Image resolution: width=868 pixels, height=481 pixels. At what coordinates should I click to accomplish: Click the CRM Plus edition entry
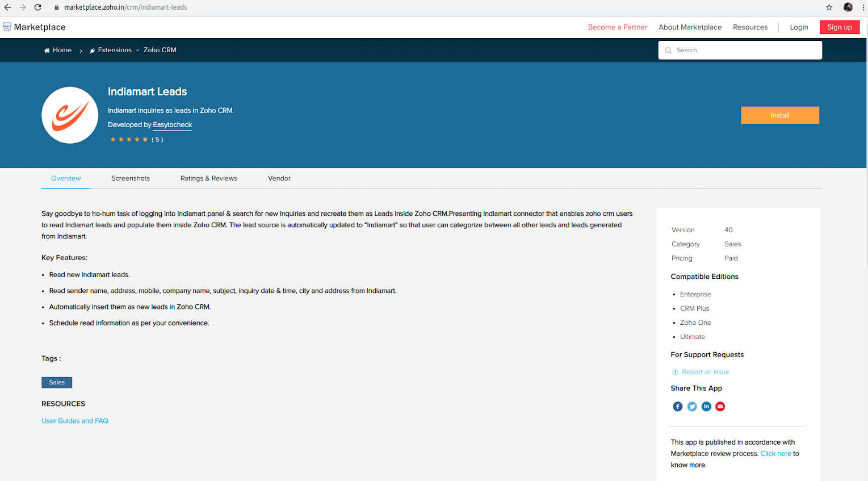pos(695,308)
